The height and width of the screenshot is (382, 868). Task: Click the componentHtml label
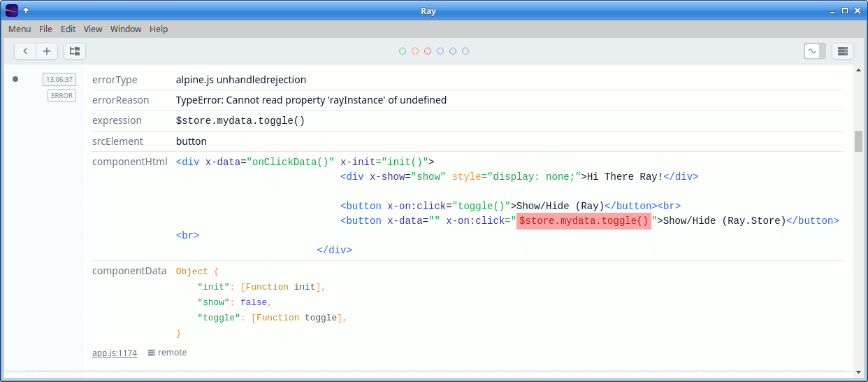point(130,162)
